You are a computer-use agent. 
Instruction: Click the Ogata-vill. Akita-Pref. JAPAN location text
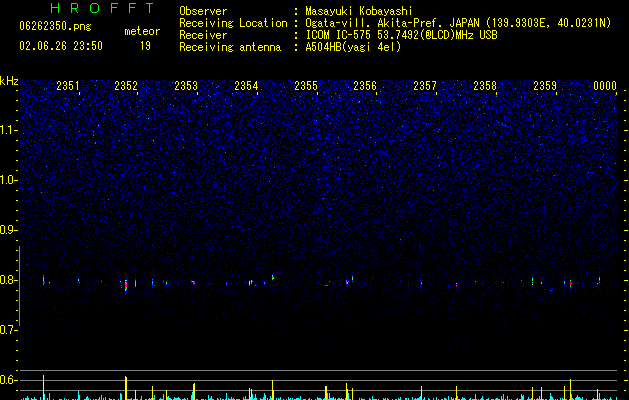pos(458,23)
